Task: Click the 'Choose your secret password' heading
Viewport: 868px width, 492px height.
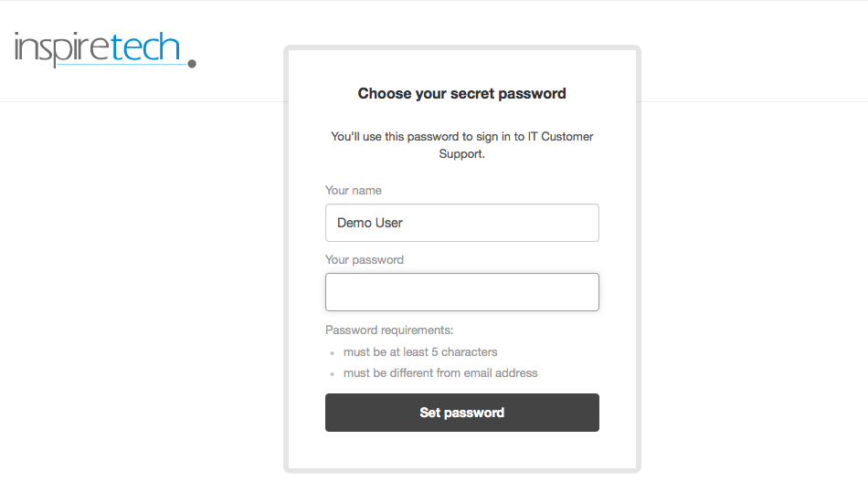Action: 461,93
